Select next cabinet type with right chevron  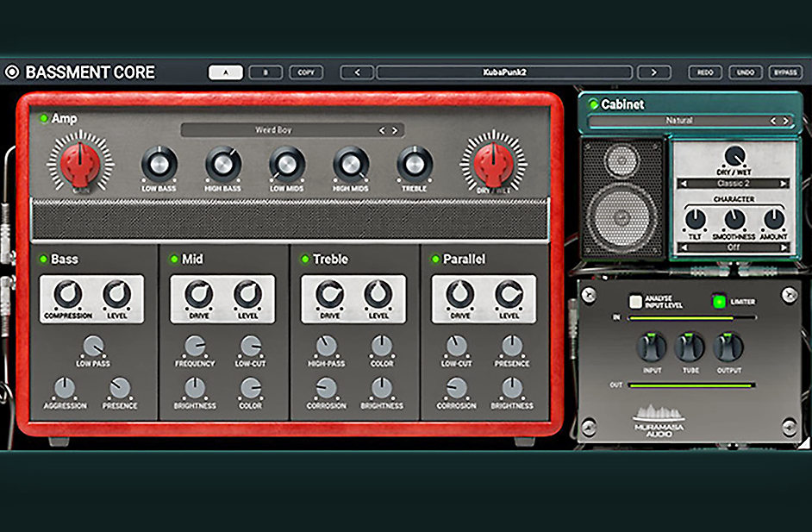pyautogui.click(x=786, y=121)
